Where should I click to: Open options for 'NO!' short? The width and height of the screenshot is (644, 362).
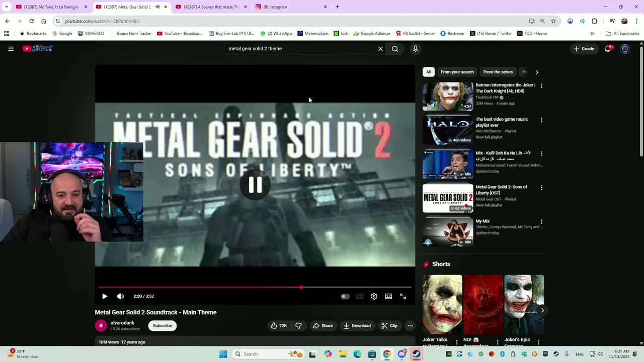pos(498,342)
